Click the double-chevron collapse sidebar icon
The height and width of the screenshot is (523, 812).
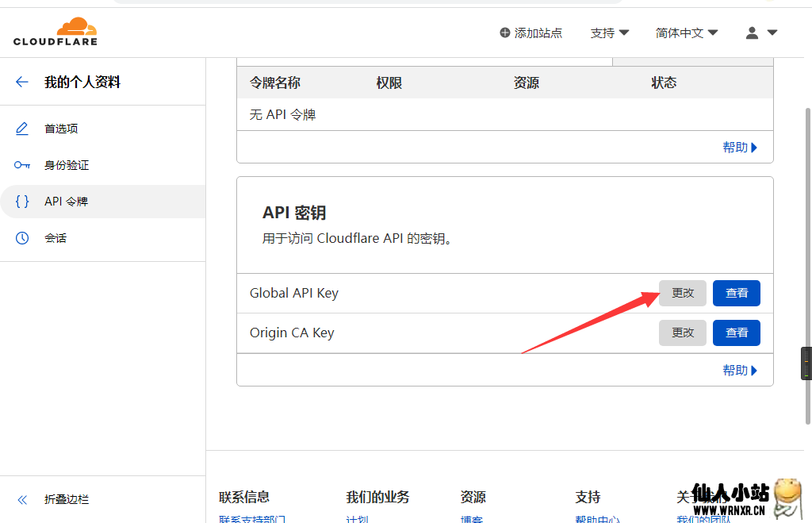pyautogui.click(x=21, y=500)
